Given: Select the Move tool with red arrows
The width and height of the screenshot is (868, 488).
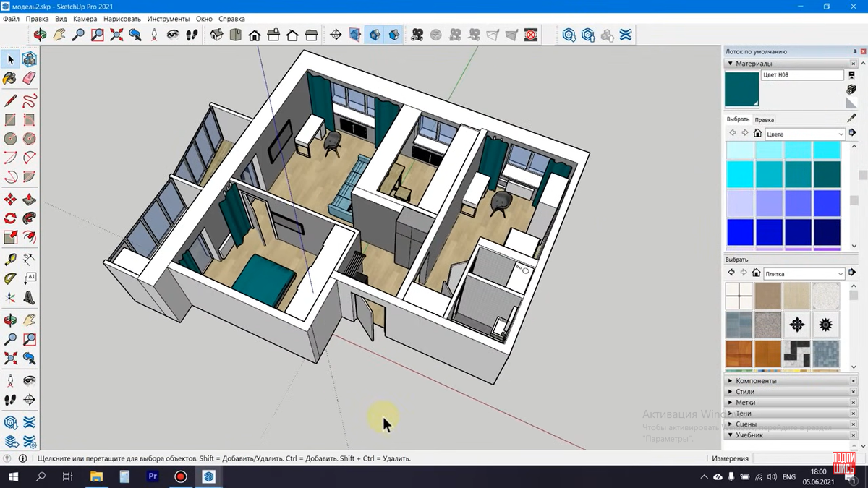Looking at the screenshot, I should click(x=11, y=200).
